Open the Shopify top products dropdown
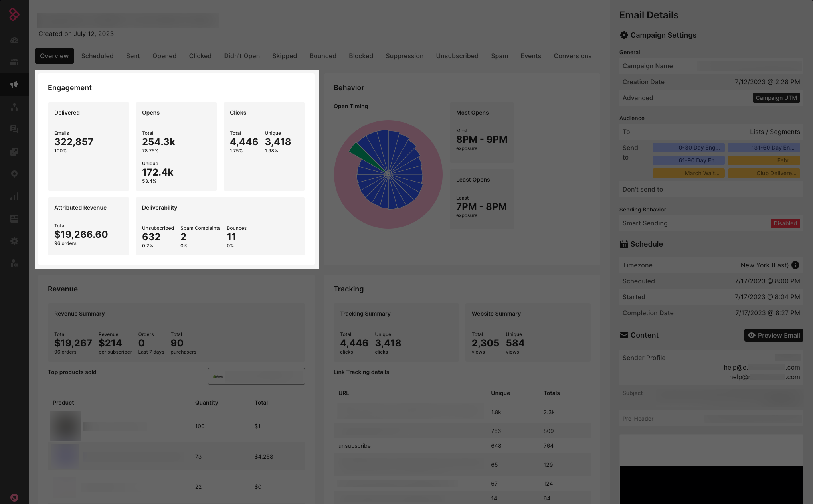Screen dimensions: 813x504 256,376
